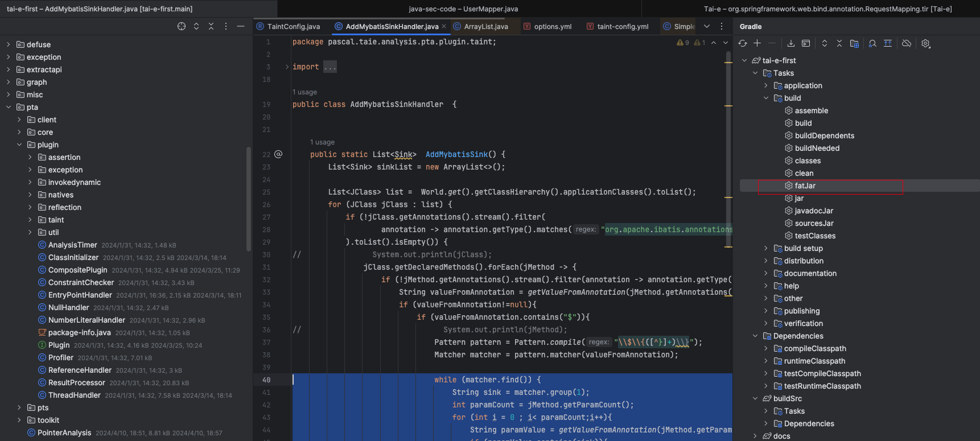This screenshot has height=441, width=980.
Task: Hide the Project tool window
Action: pyautogui.click(x=241, y=26)
